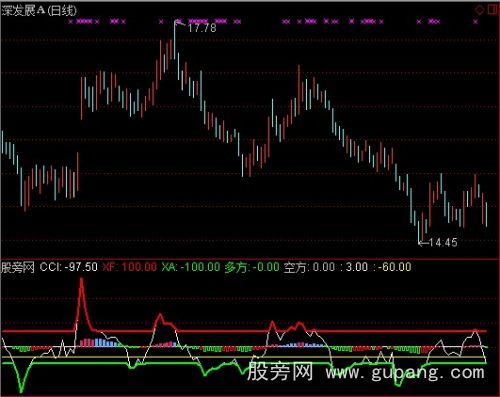Click the 空方: 0.00 indicator value
The image size is (500, 397).
point(309,267)
